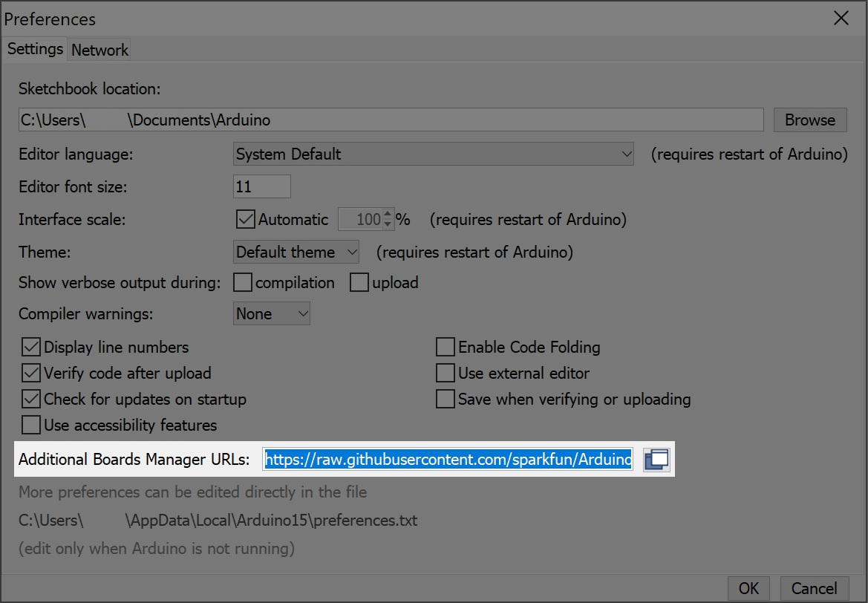
Task: Open Compiler warnings dropdown
Action: 271,314
